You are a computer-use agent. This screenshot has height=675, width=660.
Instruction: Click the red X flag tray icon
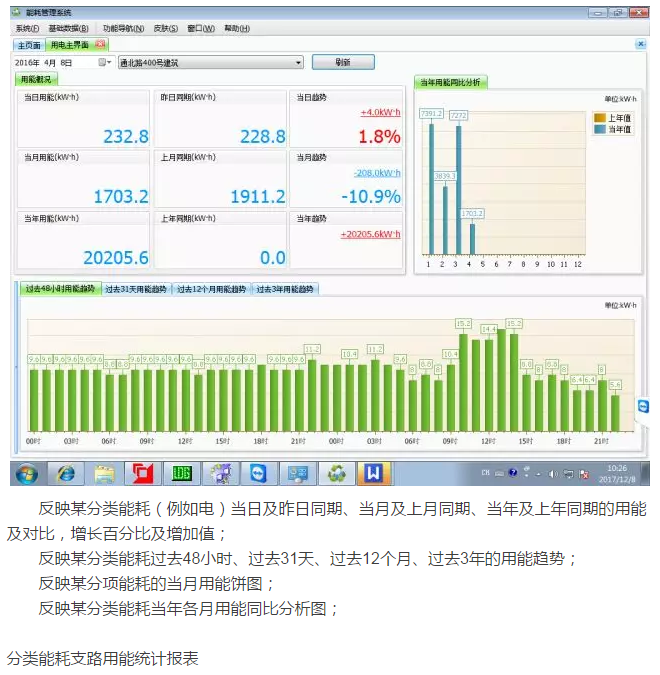coord(584,474)
